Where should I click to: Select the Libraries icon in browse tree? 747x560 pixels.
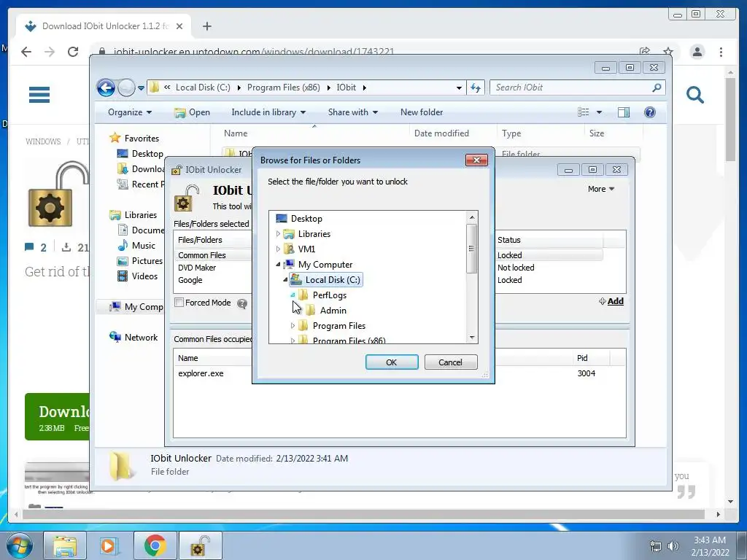point(289,234)
